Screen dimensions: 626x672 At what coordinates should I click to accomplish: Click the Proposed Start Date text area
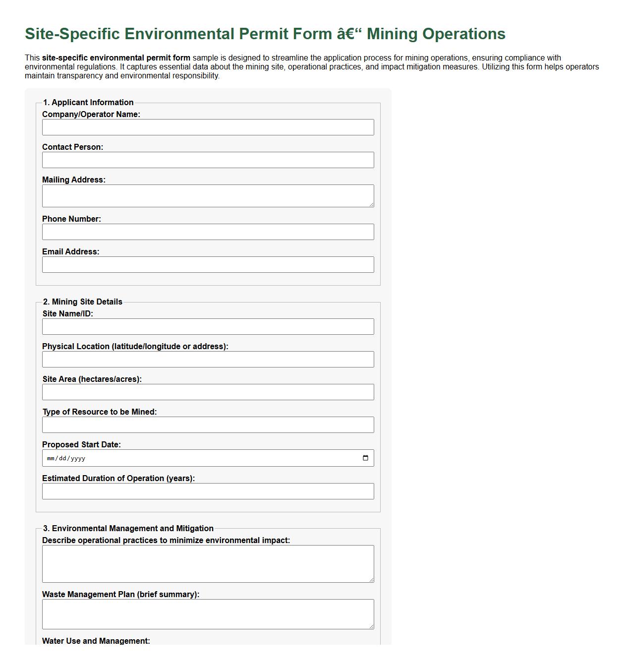(x=198, y=458)
